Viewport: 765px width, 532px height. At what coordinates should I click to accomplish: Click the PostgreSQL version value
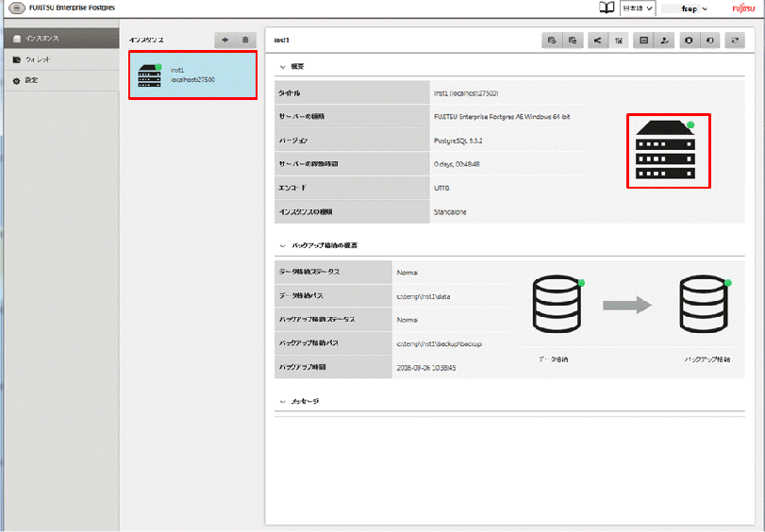tap(458, 141)
